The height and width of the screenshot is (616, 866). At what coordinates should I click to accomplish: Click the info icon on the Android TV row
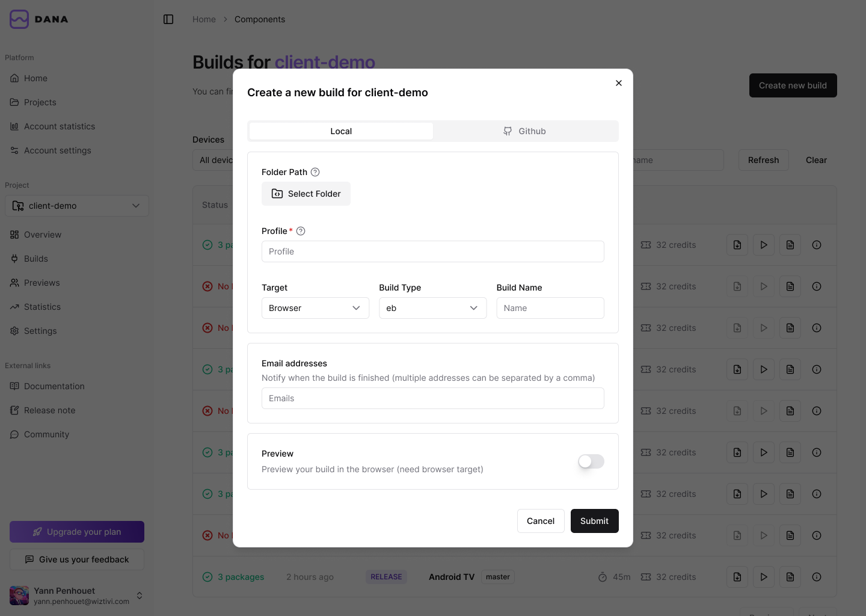(817, 576)
